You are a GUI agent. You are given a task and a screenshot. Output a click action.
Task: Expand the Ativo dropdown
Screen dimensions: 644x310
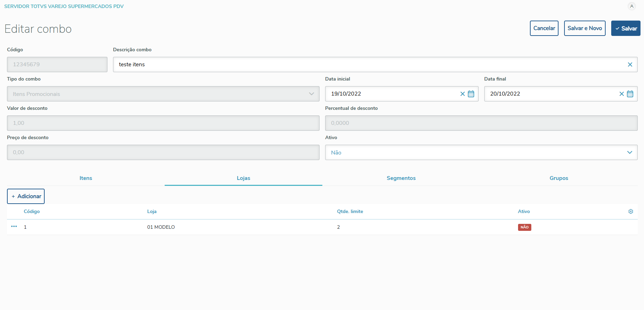(481, 152)
